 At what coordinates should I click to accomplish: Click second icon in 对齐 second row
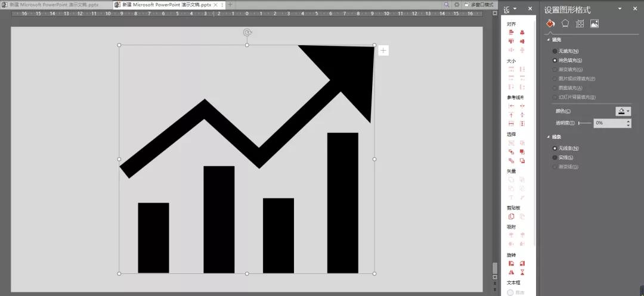coord(522,42)
